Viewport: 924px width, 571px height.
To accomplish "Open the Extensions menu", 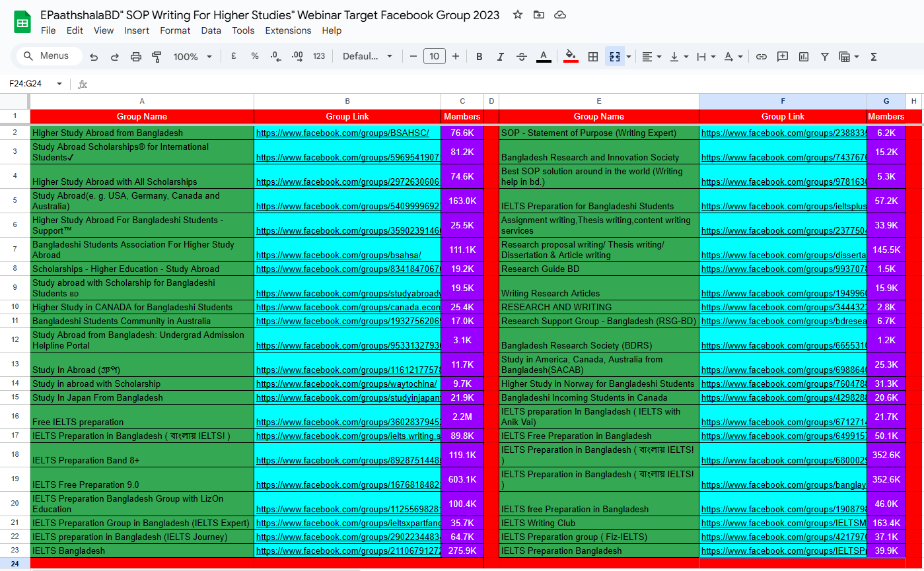I will pos(288,30).
